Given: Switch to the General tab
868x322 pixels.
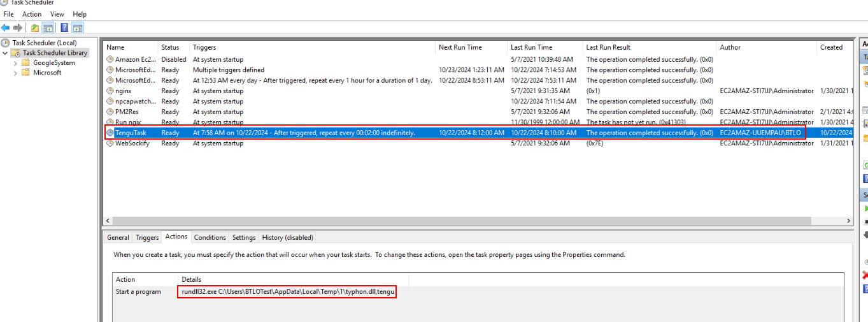Looking at the screenshot, I should coord(118,237).
